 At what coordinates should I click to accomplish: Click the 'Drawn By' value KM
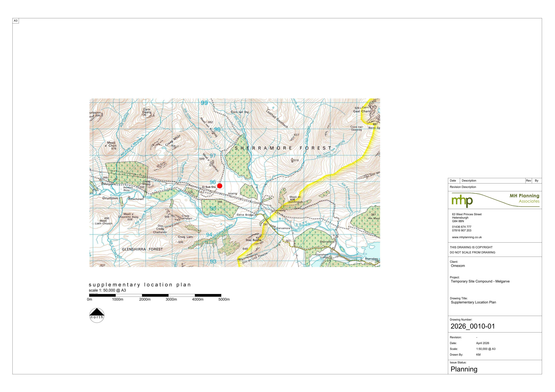click(478, 355)
